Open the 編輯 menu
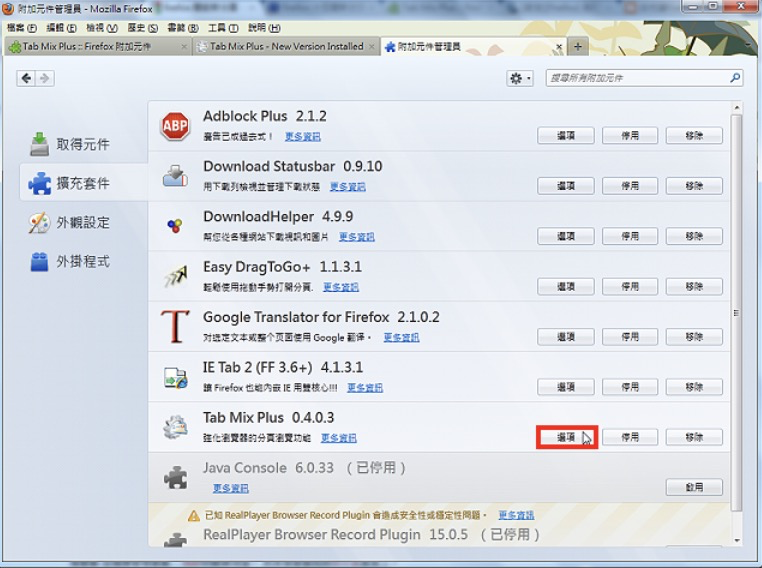762x568 pixels. tap(61, 28)
